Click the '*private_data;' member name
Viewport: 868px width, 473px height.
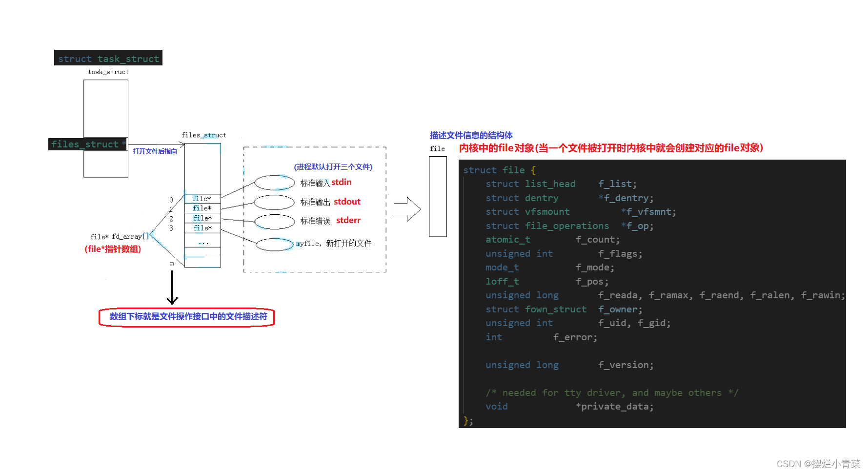tap(615, 407)
